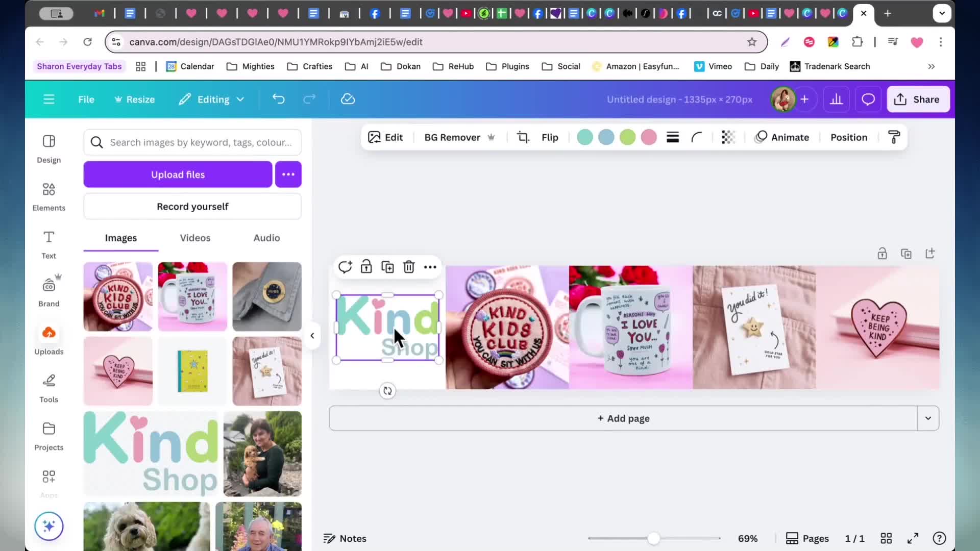Open the File menu
980x551 pixels.
[86, 99]
